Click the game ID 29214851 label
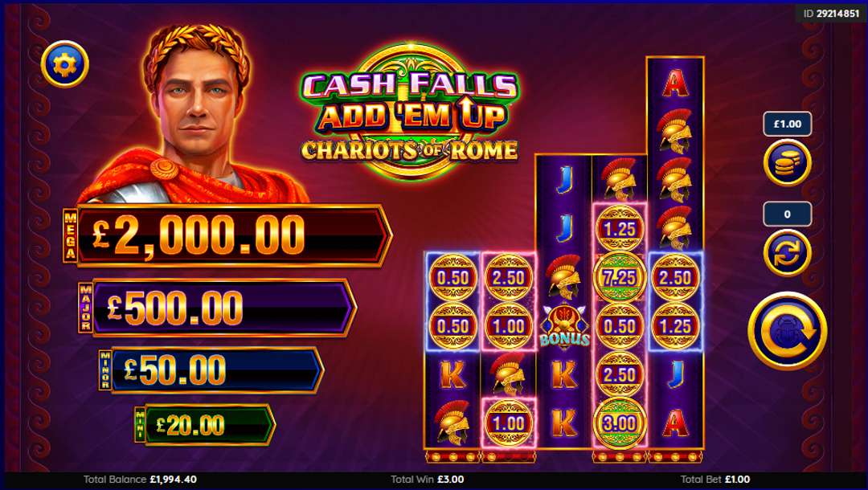This screenshot has width=868, height=490. click(x=832, y=14)
